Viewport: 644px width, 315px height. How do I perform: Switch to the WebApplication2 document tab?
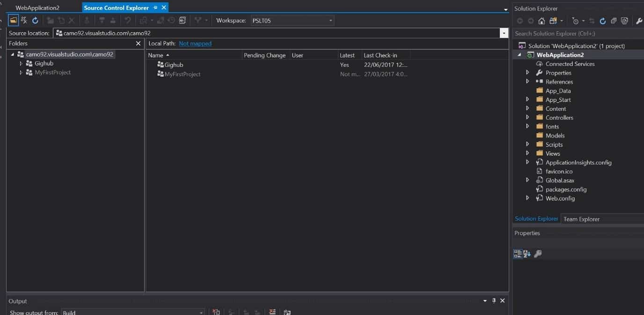(37, 8)
